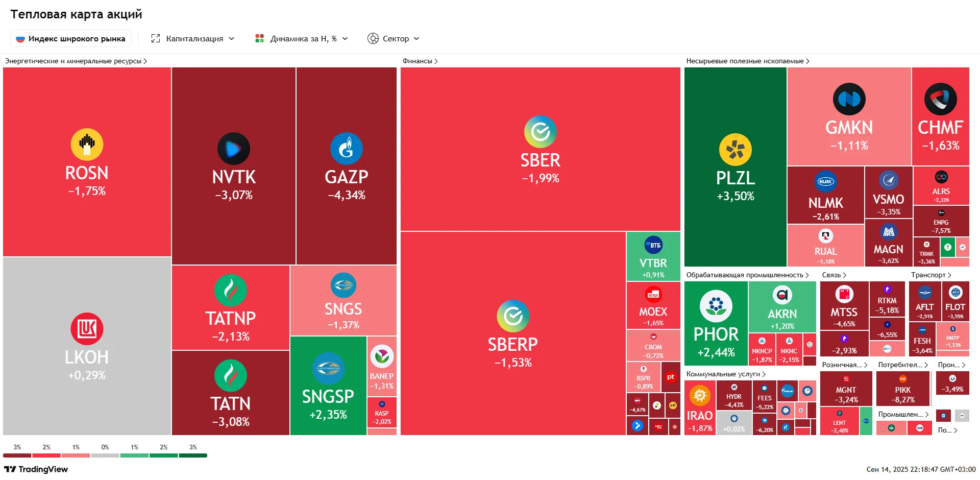Expand the Коммунальные услуги sector header
980x480 pixels.
point(726,374)
